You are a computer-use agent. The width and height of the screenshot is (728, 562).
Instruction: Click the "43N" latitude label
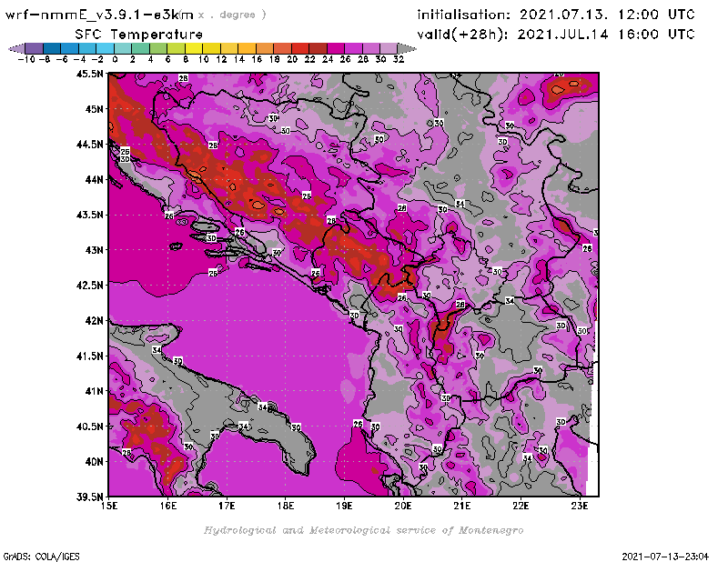(x=95, y=250)
